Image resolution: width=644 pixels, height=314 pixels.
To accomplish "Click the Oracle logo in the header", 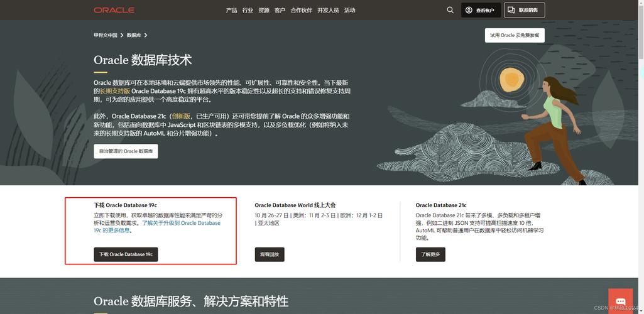I will pyautogui.click(x=114, y=10).
